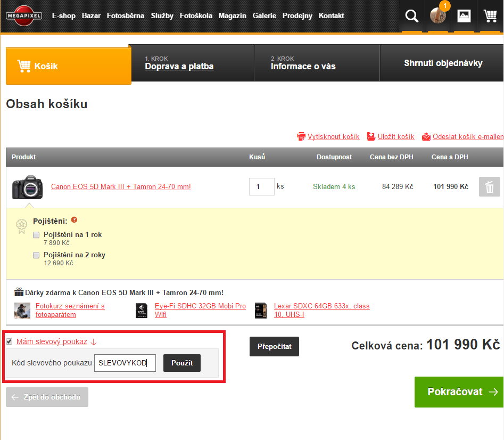Collapse the Mám slevový poukaz section

click(52, 341)
